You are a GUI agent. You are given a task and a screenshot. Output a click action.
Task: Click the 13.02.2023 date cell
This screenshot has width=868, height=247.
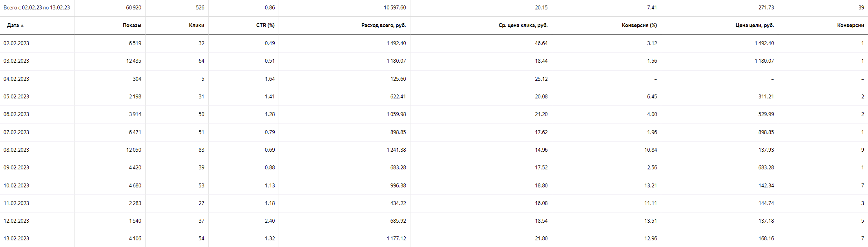[x=16, y=239]
